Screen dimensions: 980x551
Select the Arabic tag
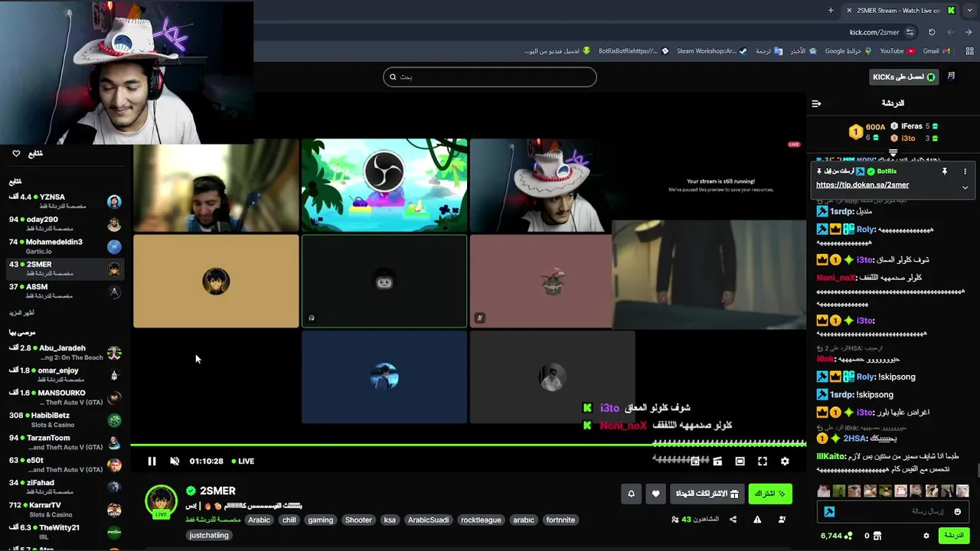pos(259,520)
